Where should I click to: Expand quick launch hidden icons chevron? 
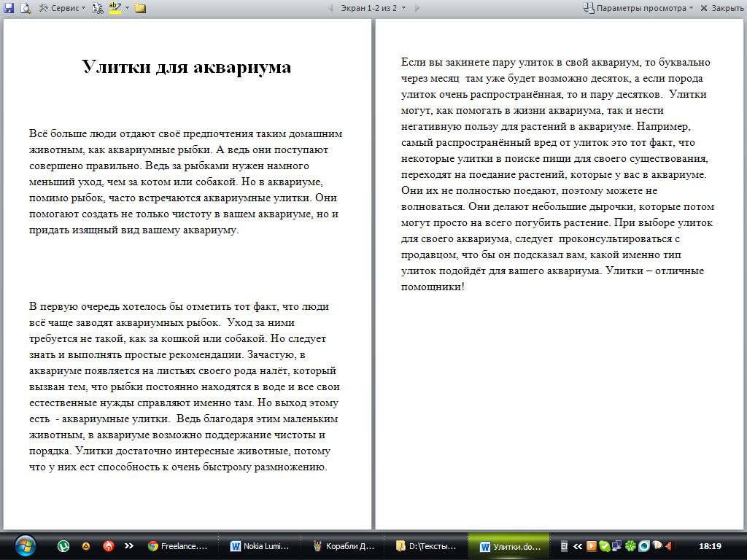pos(128,545)
